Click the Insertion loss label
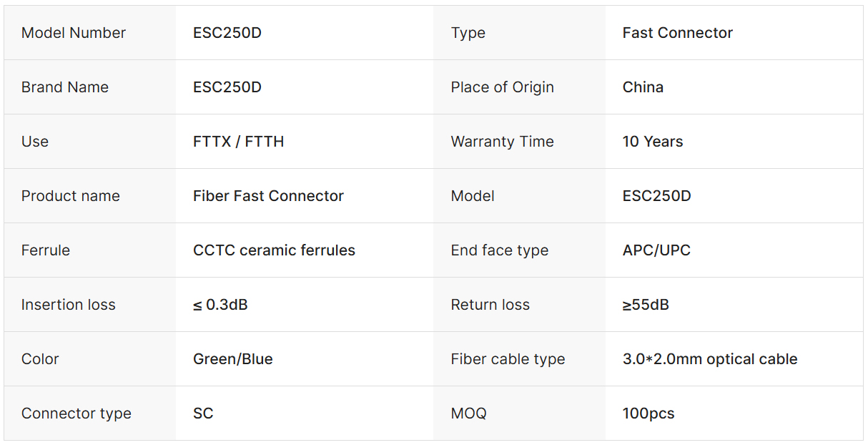The height and width of the screenshot is (445, 868). tap(68, 305)
